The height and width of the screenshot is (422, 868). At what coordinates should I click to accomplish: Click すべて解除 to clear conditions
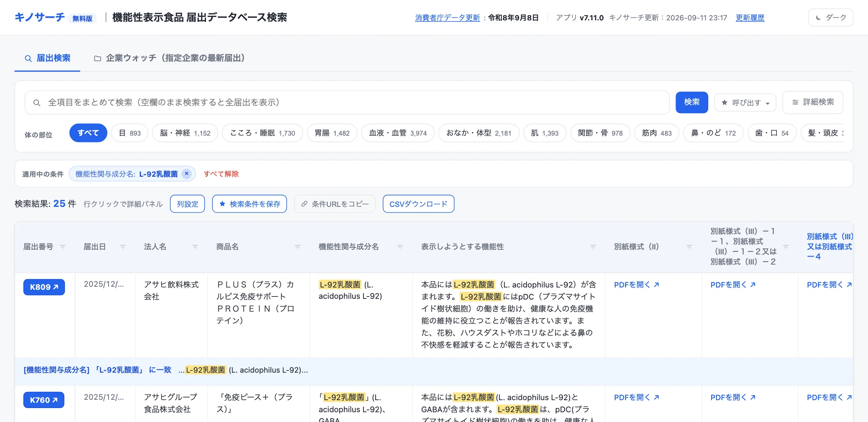[221, 174]
